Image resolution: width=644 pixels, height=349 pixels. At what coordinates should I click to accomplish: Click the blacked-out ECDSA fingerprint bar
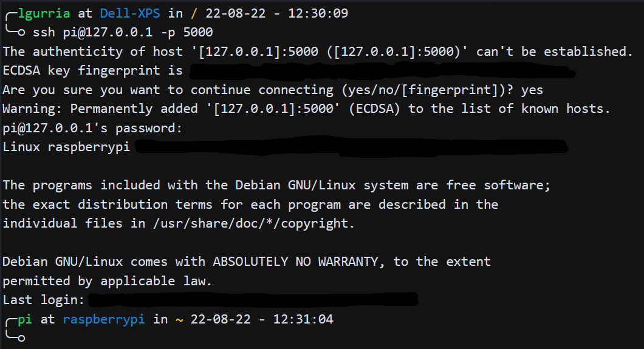(x=382, y=70)
